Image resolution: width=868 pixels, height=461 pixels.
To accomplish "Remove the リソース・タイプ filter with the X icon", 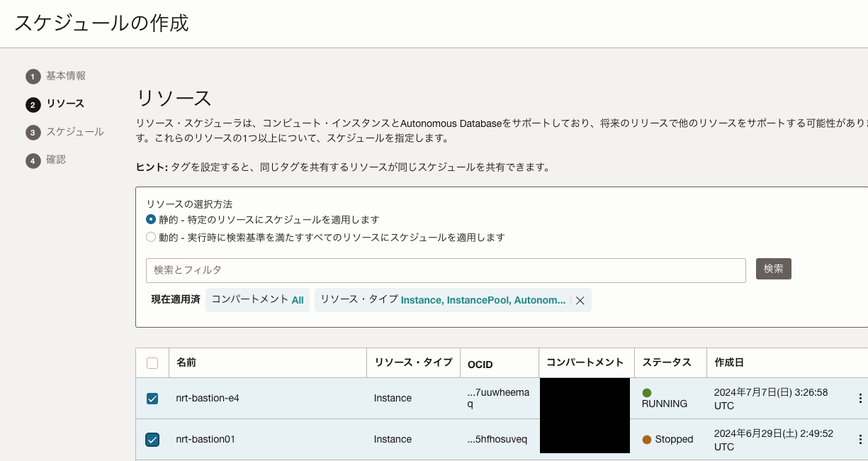I will pyautogui.click(x=580, y=300).
